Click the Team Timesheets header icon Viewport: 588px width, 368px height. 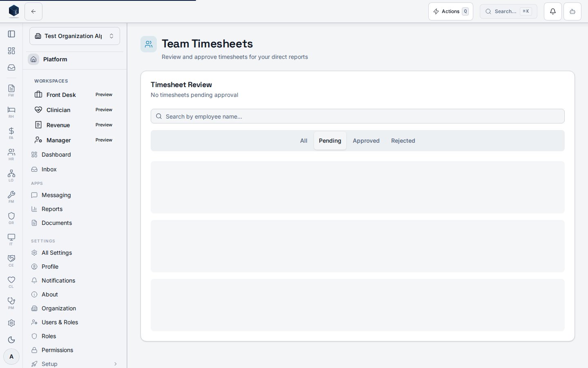pos(149,44)
